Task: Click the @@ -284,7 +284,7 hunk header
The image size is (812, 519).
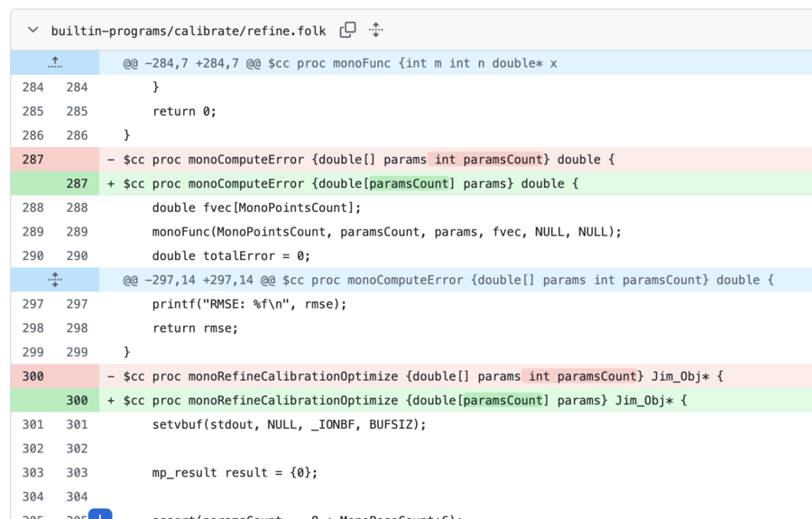Action: (x=340, y=63)
